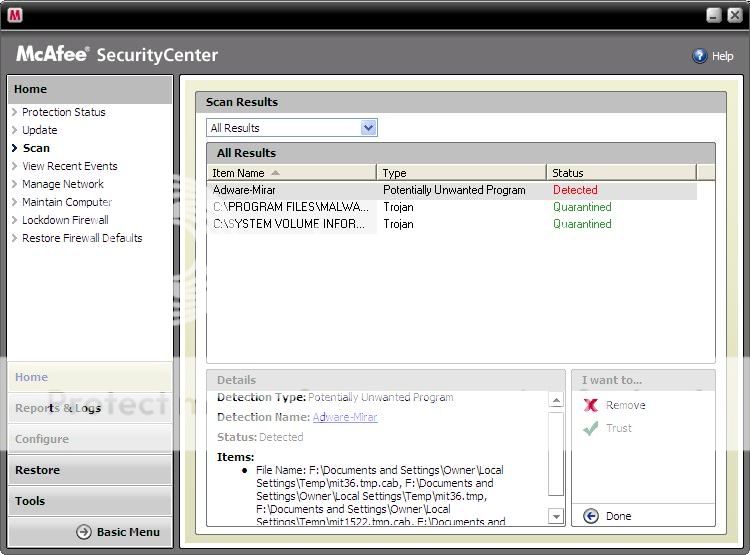Click the chevron beside Update
This screenshot has height=555, width=750.
click(14, 130)
